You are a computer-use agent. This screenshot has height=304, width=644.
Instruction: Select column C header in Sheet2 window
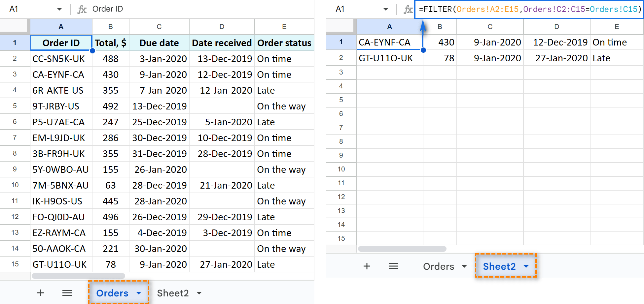[x=490, y=27]
